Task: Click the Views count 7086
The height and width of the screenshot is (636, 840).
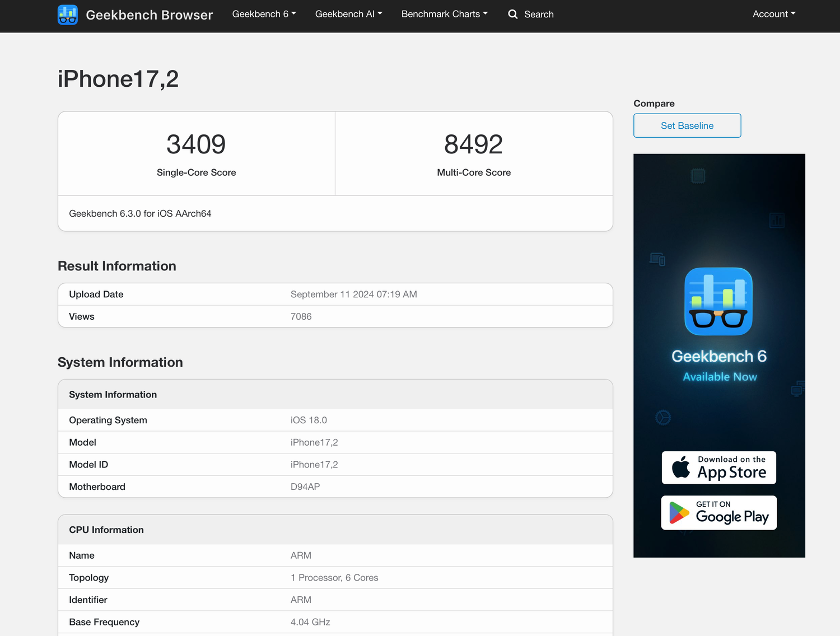Action: [301, 316]
